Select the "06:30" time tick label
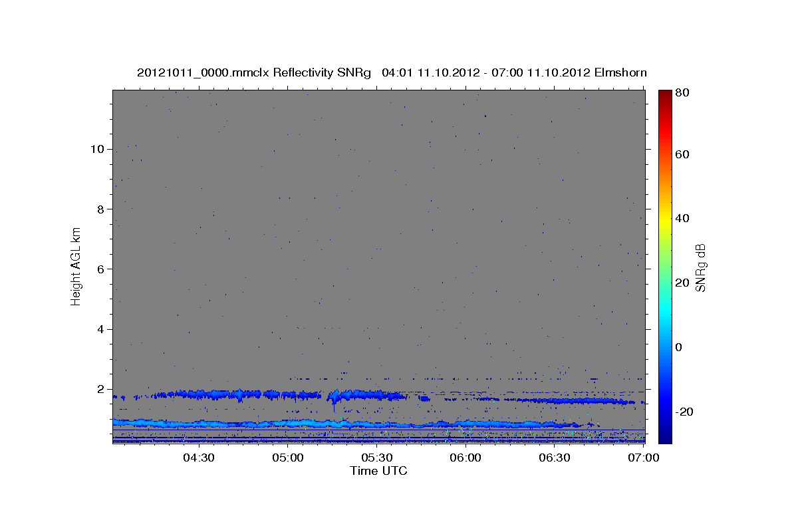This screenshot has height=532, width=798. (x=555, y=458)
